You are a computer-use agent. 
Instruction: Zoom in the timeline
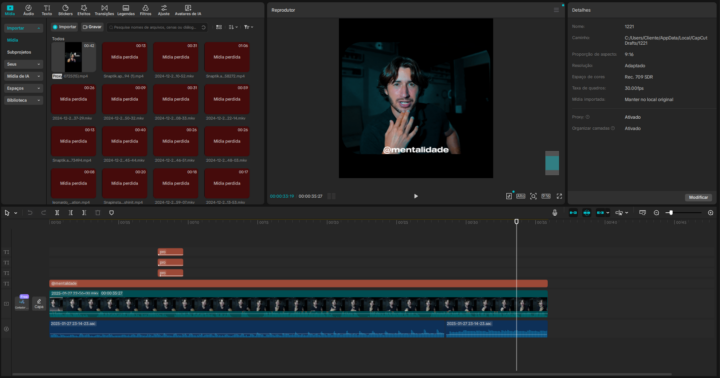click(x=710, y=213)
